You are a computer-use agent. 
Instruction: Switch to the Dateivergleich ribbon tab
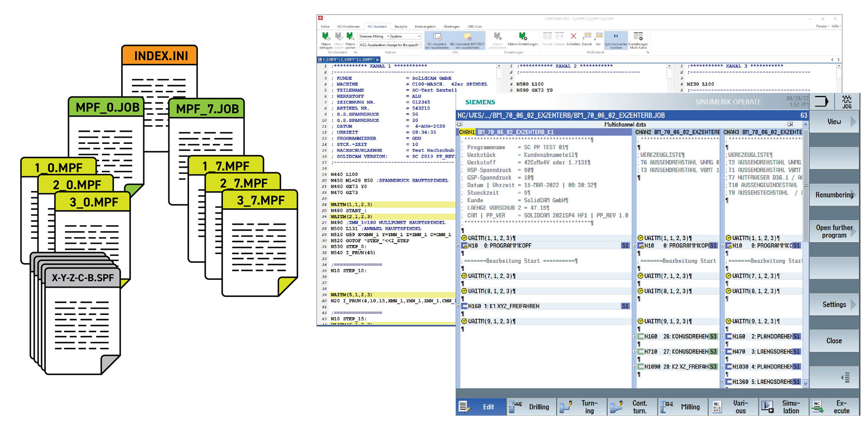click(425, 26)
